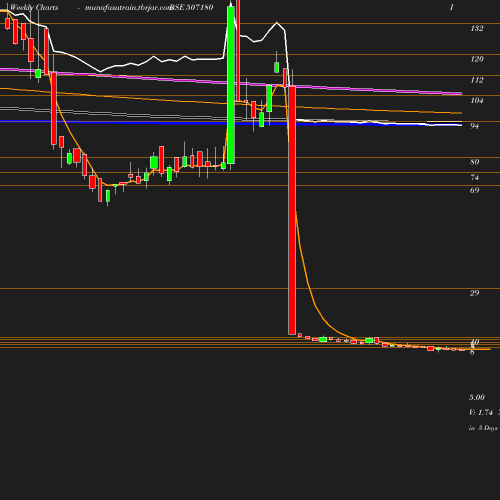Click the 29 price axis label

coord(475,293)
